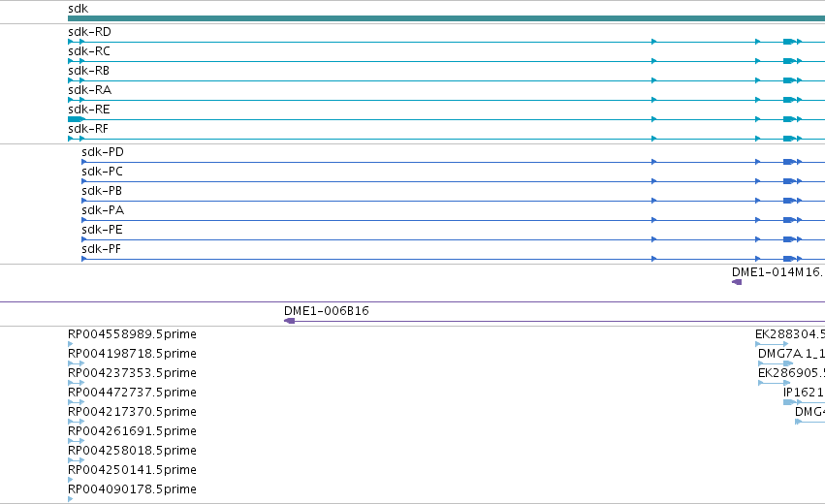Click the thick first exon of sdk-RE
Viewport: 825px width, 504px height.
click(77, 119)
